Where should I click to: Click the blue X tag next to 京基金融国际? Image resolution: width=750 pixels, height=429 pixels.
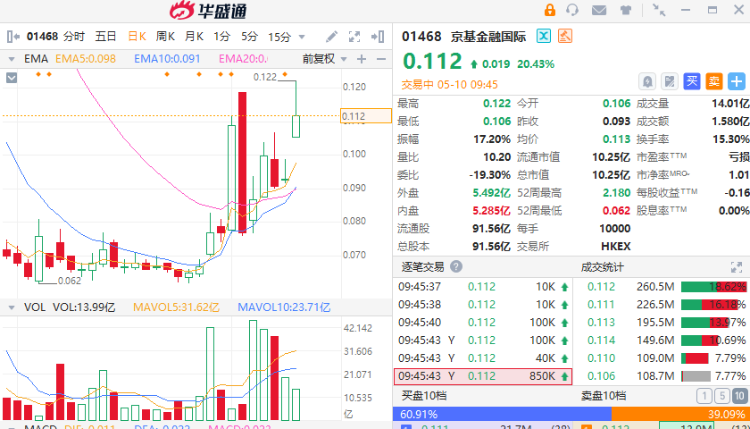coord(543,36)
